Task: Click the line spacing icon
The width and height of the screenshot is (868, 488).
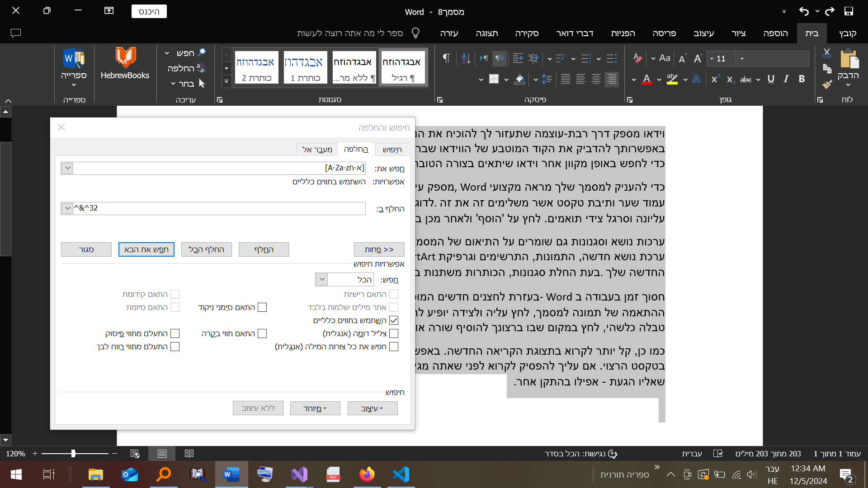Action: [x=547, y=80]
